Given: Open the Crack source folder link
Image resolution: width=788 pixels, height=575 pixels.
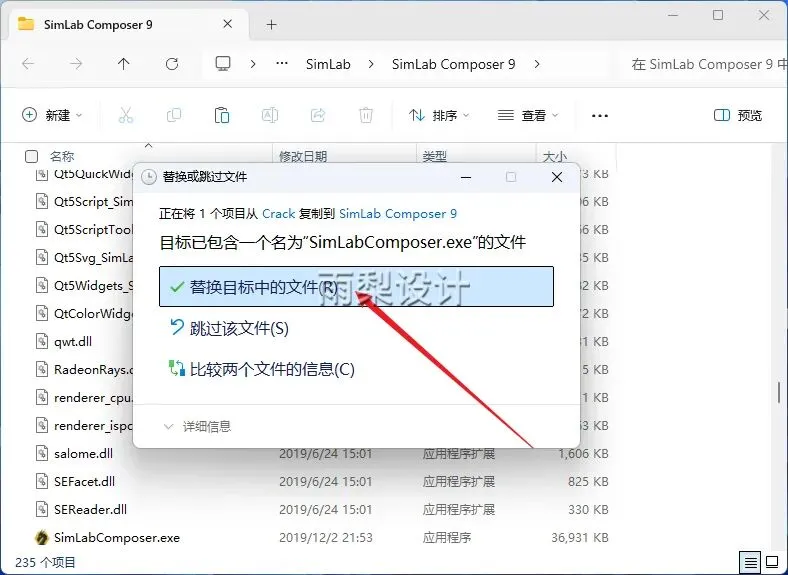Looking at the screenshot, I should [x=278, y=214].
